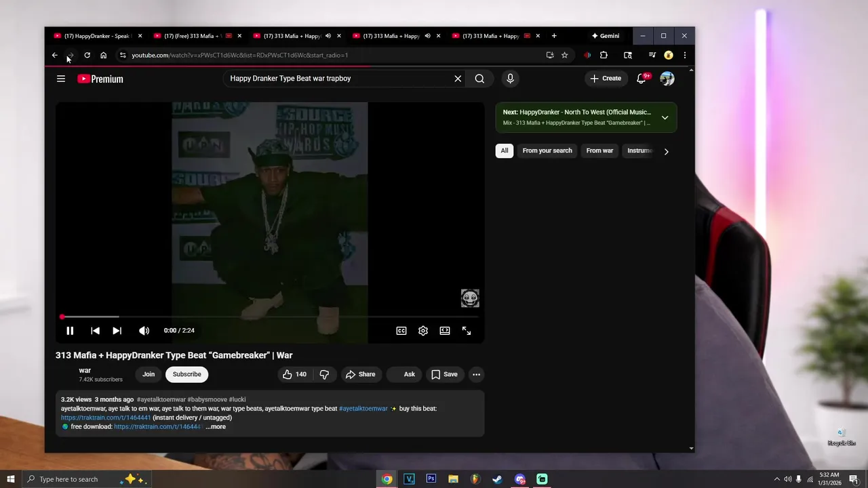Close the (Free) 313 Mafia tab
The height and width of the screenshot is (488, 868).
(x=239, y=36)
